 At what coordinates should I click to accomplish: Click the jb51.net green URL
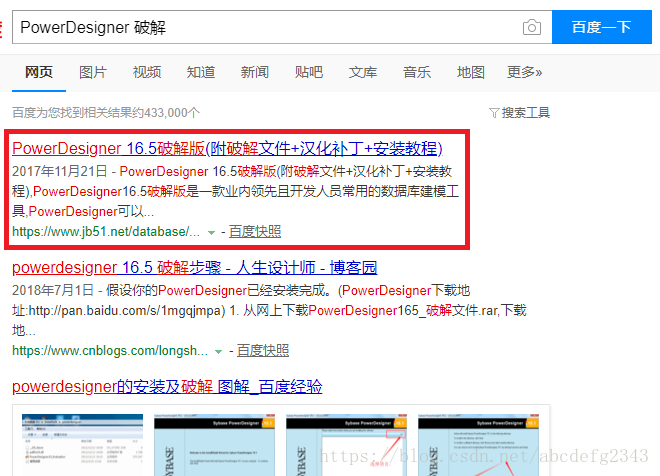point(106,231)
